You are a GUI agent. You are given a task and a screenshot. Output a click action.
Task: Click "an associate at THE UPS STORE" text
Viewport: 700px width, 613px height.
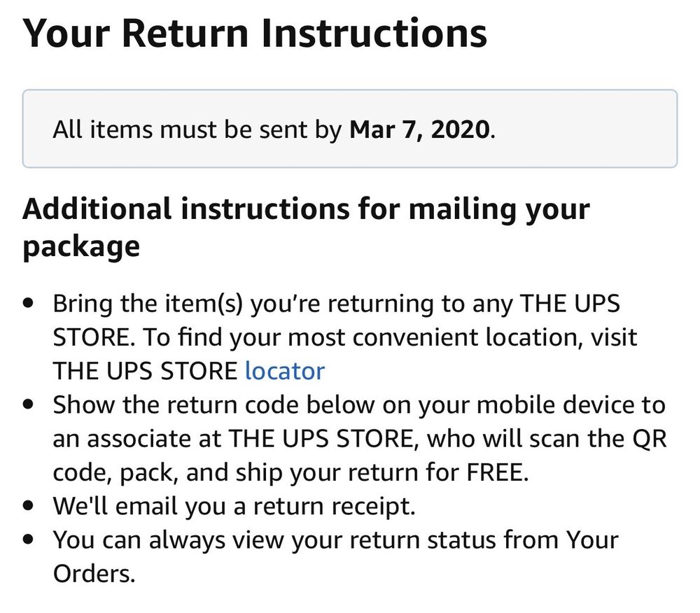click(235, 439)
